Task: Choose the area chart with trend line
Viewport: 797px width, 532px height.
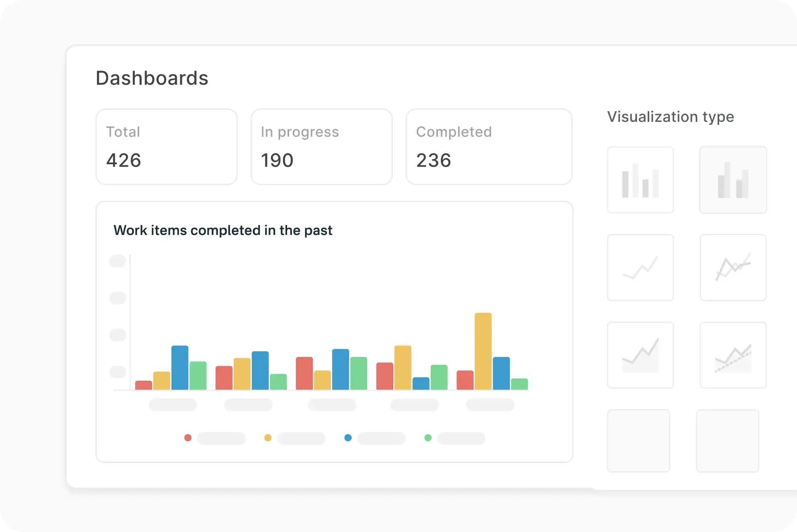Action: click(733, 355)
